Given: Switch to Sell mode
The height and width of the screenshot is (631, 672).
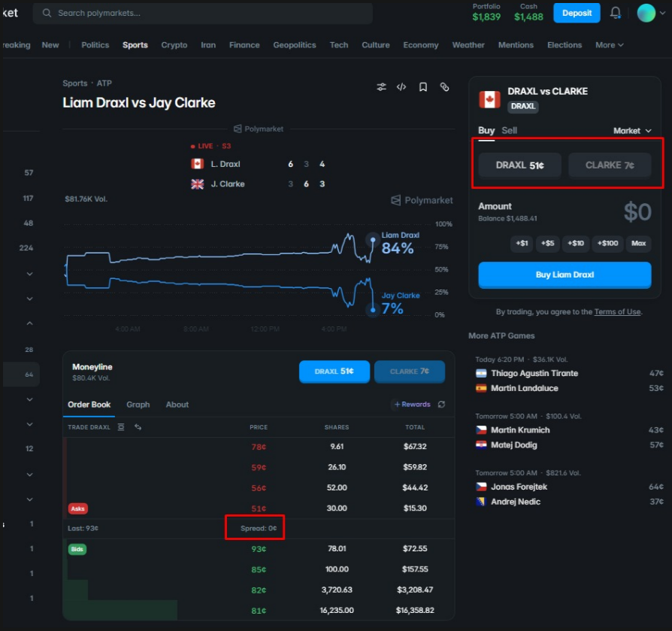Looking at the screenshot, I should pos(509,130).
